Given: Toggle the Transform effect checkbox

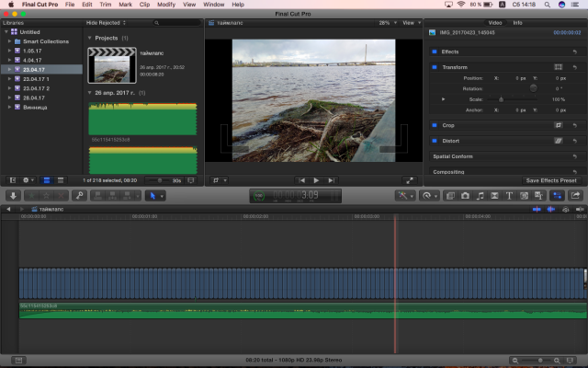Looking at the screenshot, I should [x=435, y=67].
